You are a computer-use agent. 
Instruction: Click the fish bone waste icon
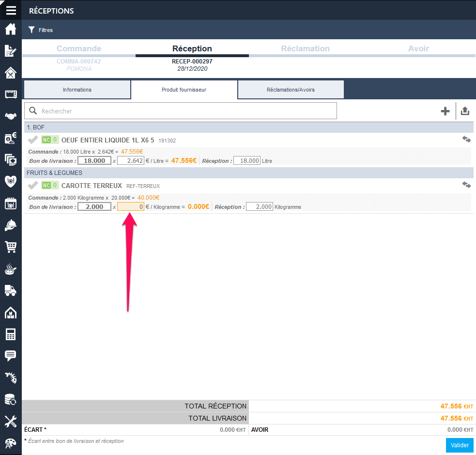pos(11,377)
